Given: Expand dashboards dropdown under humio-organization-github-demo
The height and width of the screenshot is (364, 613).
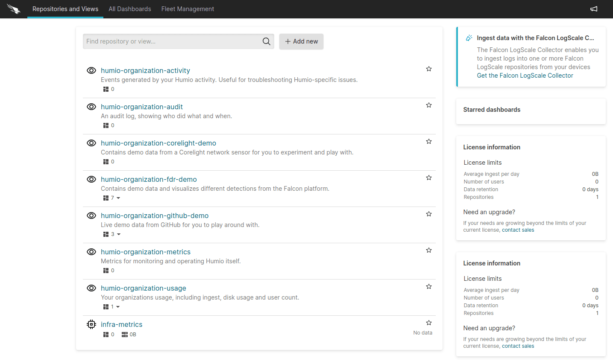Looking at the screenshot, I should click(x=119, y=234).
